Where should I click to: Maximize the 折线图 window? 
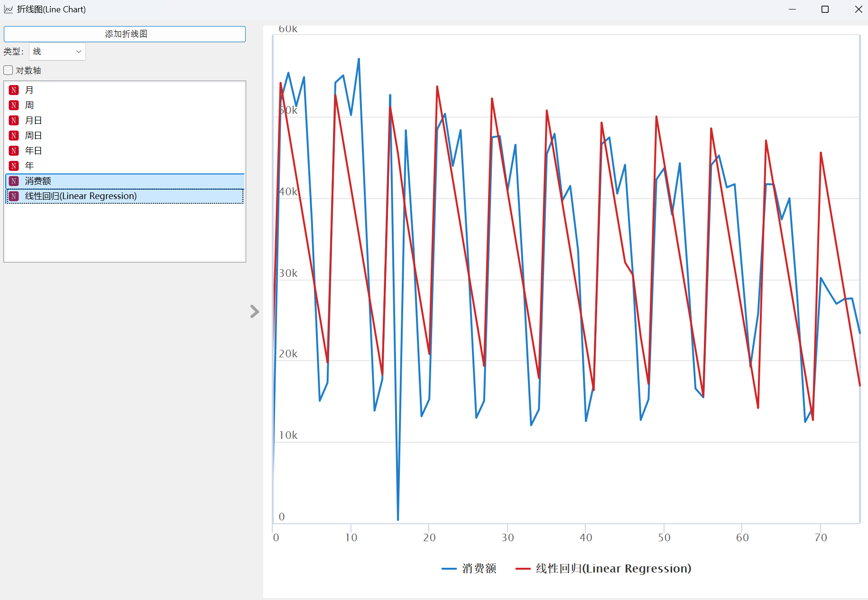(825, 9)
